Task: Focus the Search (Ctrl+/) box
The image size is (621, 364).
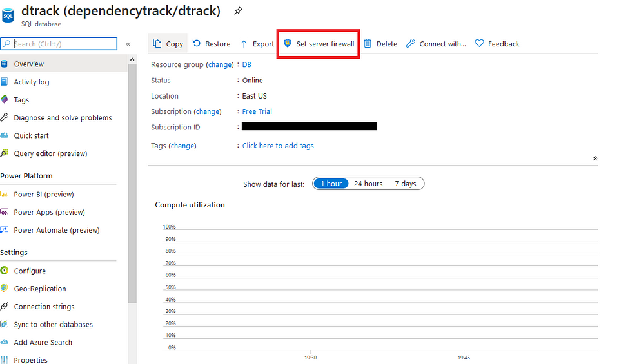Action: 59,44
